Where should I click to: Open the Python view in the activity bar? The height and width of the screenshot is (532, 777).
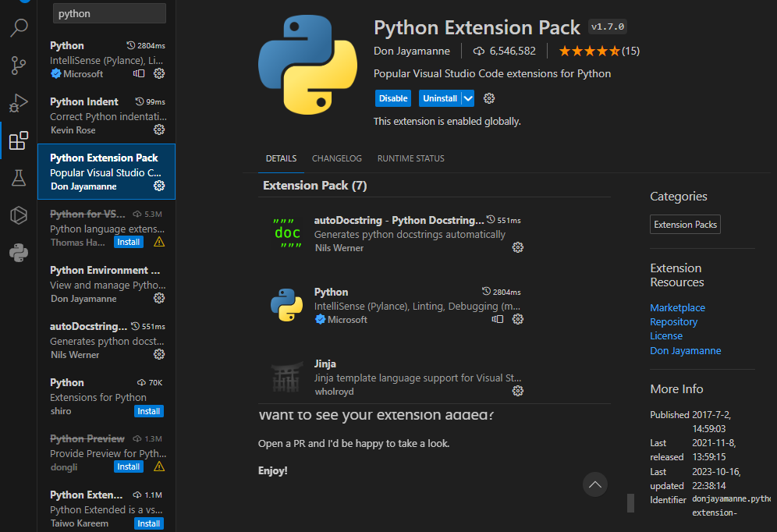[18, 253]
